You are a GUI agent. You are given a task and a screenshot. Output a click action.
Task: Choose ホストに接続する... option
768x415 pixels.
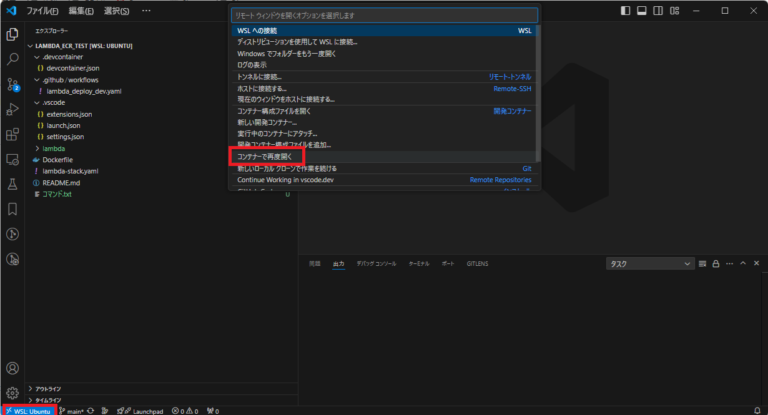384,89
